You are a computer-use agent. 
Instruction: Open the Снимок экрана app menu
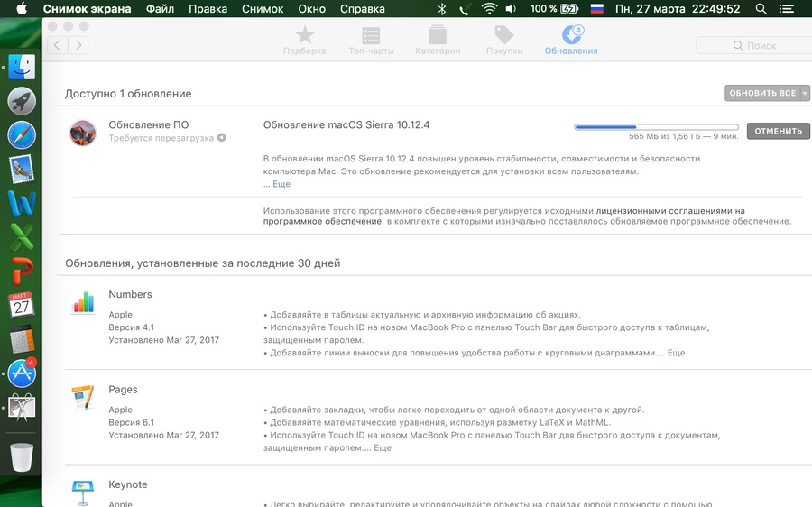pyautogui.click(x=87, y=9)
